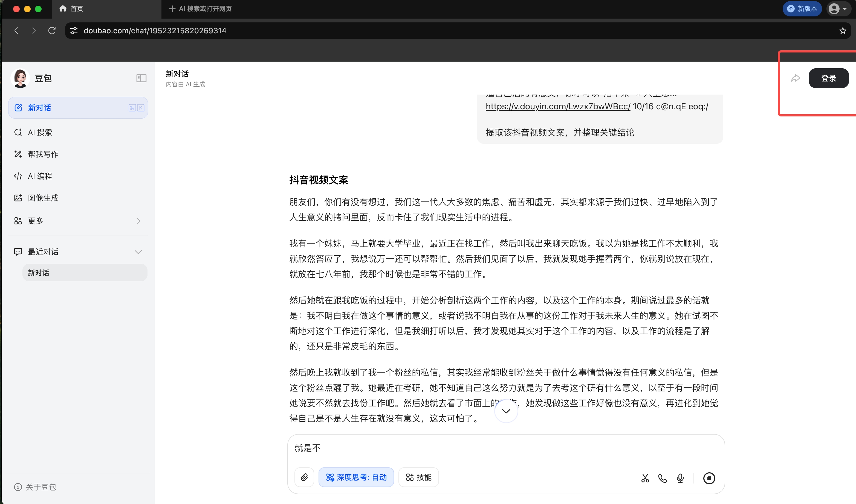856x504 pixels.
Task: Collapse the recent conversations (最近对话) list
Action: (x=138, y=252)
